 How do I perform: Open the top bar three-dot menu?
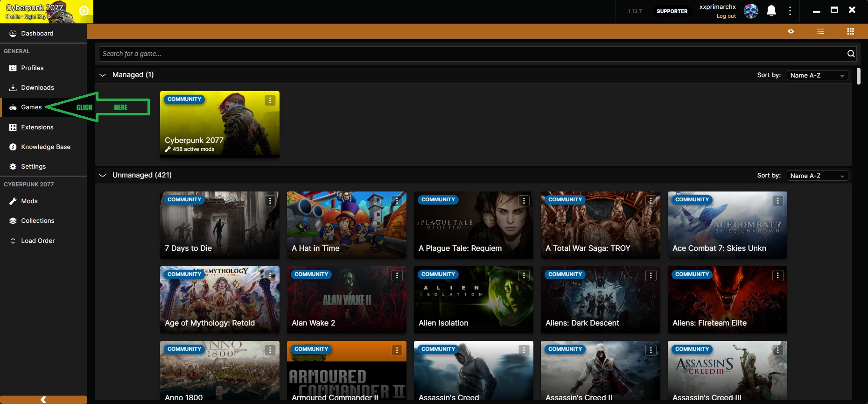point(790,11)
